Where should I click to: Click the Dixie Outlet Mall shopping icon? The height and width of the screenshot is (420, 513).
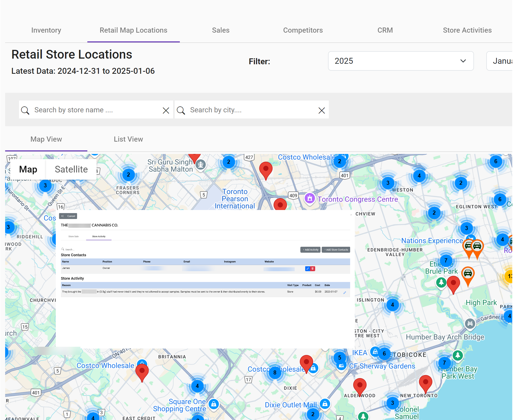coord(325,404)
